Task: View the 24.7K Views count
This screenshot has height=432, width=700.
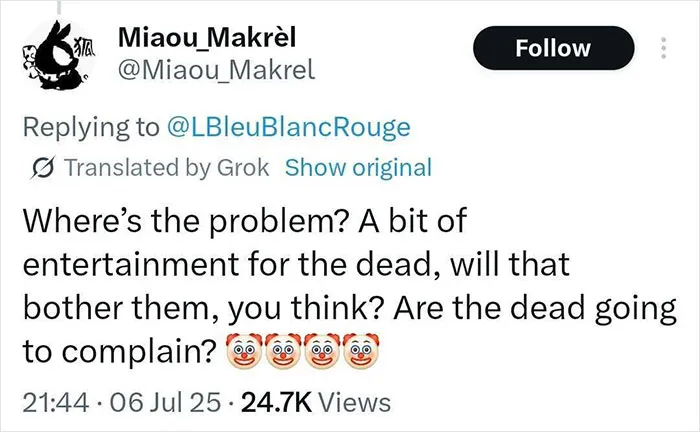Action: [316, 402]
